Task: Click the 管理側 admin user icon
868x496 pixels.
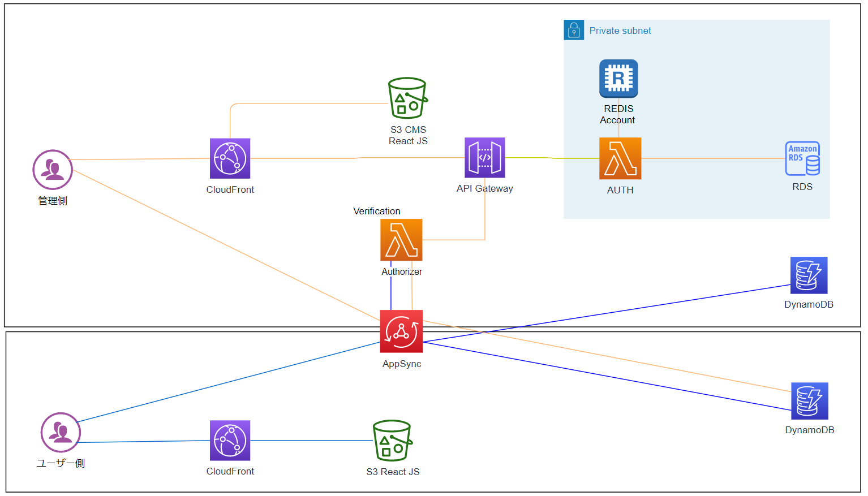Action: [x=53, y=170]
